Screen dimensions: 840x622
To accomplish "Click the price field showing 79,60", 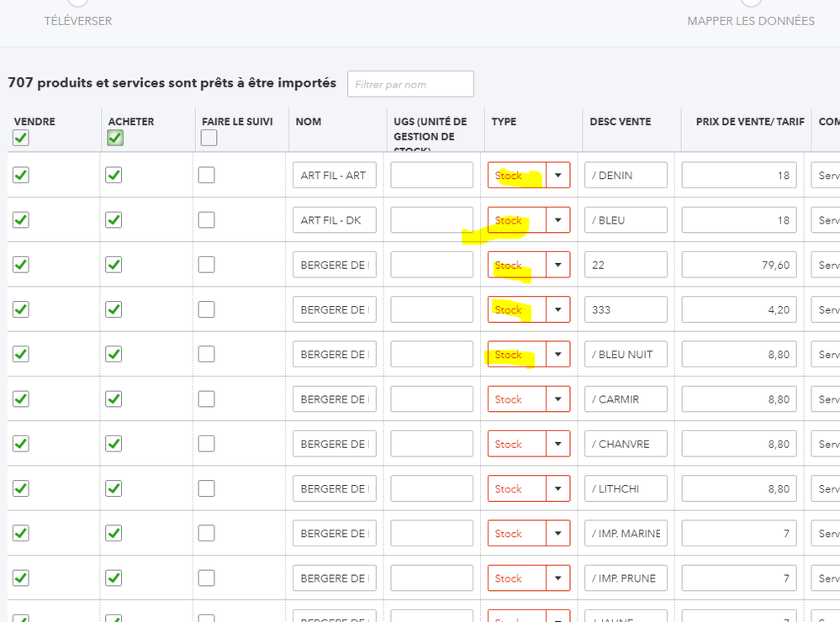I will coord(739,265).
